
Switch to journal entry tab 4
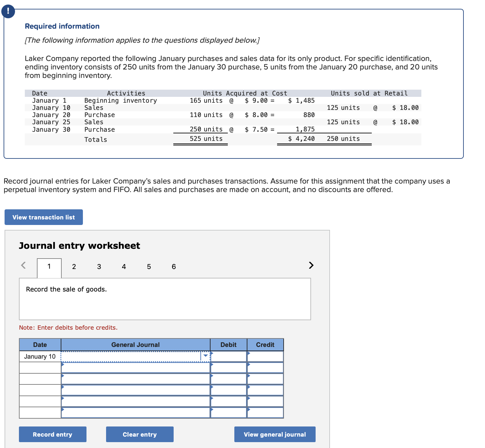coord(124,267)
